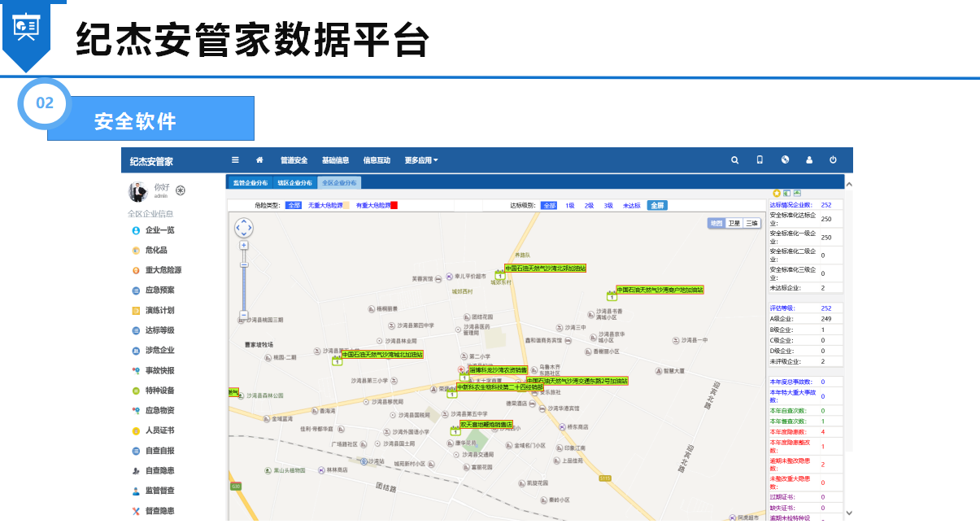
Task: Click the yellow star icon above statistics
Action: (777, 193)
